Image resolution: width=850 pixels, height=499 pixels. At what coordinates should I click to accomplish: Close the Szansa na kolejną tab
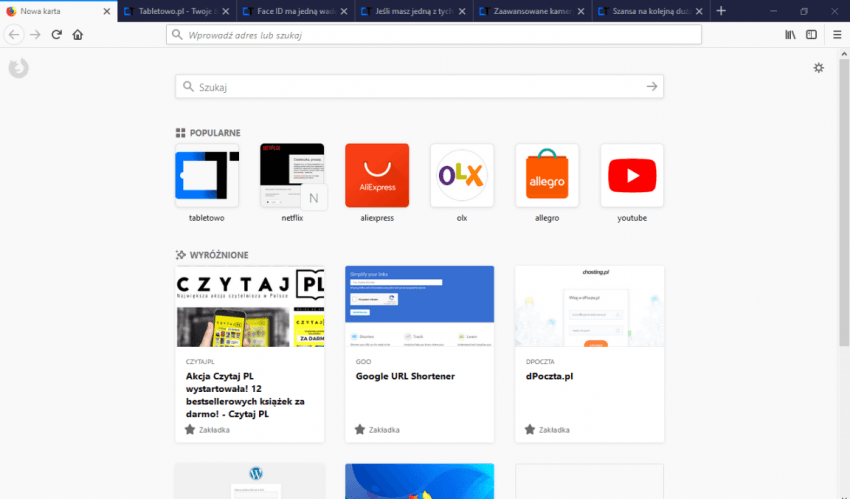[x=699, y=11]
